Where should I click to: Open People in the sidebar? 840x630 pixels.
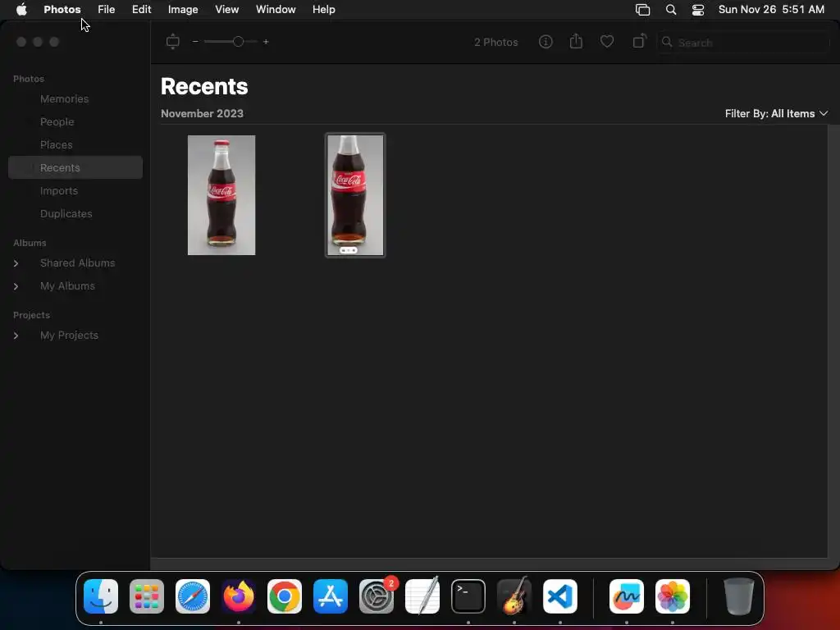click(57, 122)
